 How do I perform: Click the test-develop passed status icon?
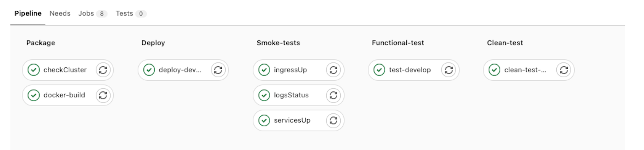click(379, 70)
